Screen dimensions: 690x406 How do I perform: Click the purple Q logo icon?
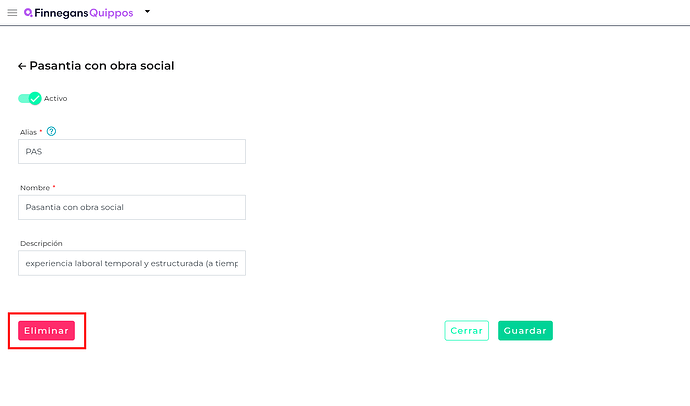click(x=27, y=13)
